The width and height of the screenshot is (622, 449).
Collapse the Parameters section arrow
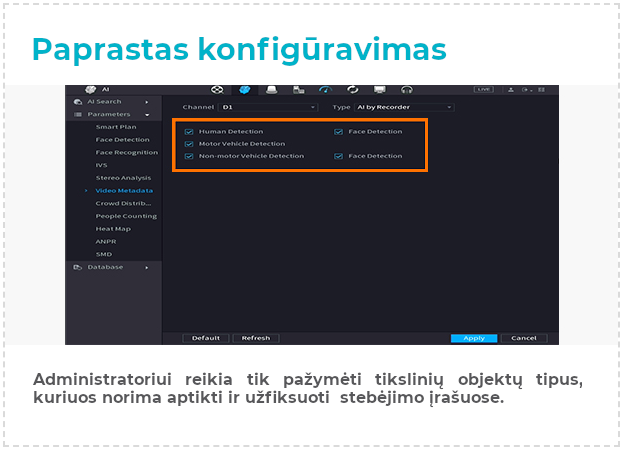pos(147,115)
